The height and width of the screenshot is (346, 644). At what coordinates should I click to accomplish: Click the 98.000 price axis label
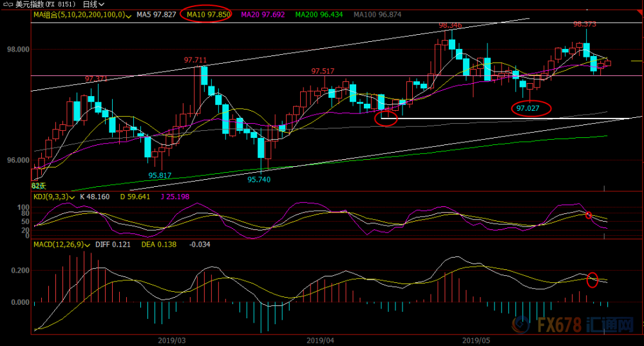18,50
